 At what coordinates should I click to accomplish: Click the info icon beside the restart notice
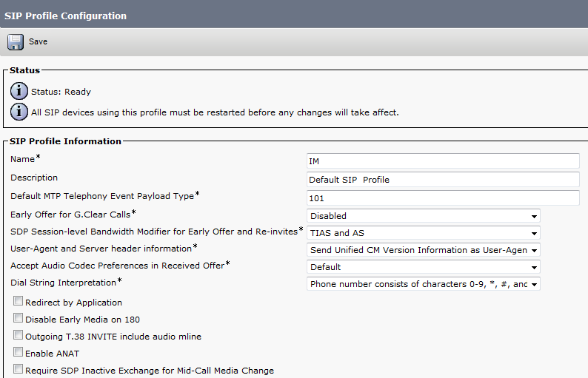click(19, 112)
